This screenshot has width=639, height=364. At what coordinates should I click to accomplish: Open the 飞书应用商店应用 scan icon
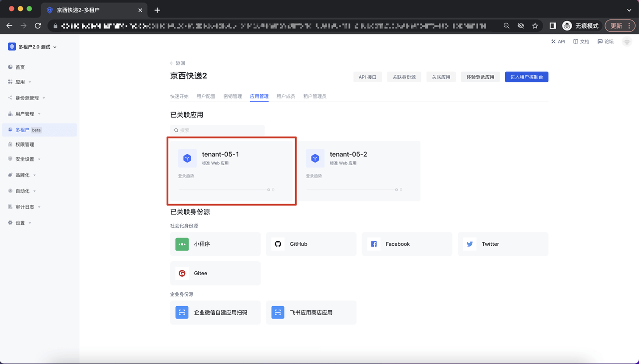point(278,312)
